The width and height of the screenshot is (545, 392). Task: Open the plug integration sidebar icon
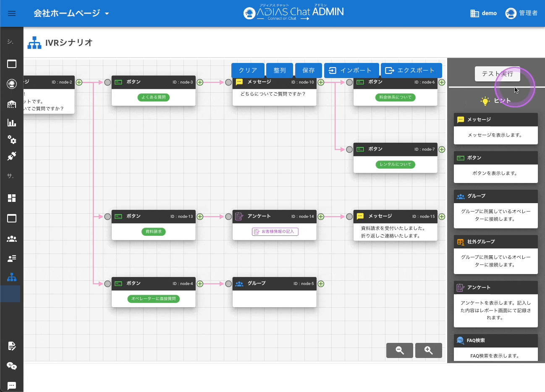[12, 156]
